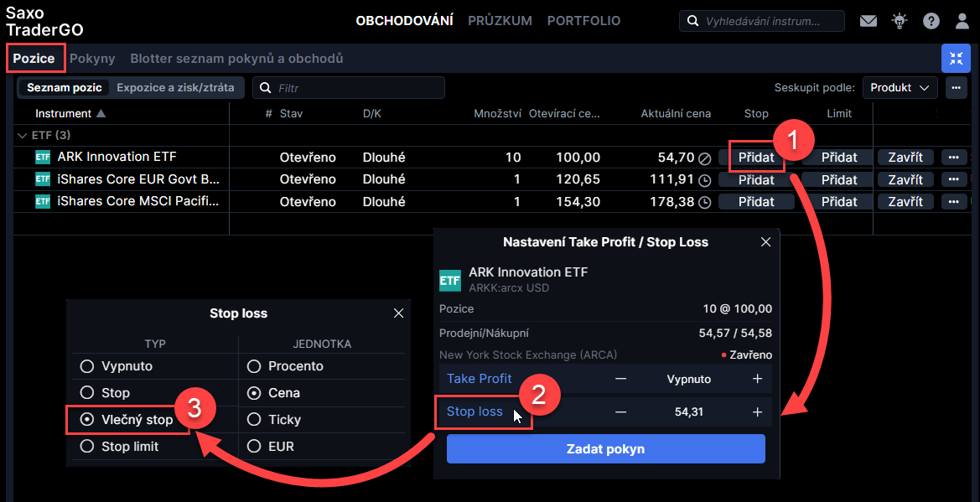The image size is (980, 502).
Task: Click the ETF icon of ARK Innovation ETF row
Action: click(x=43, y=157)
